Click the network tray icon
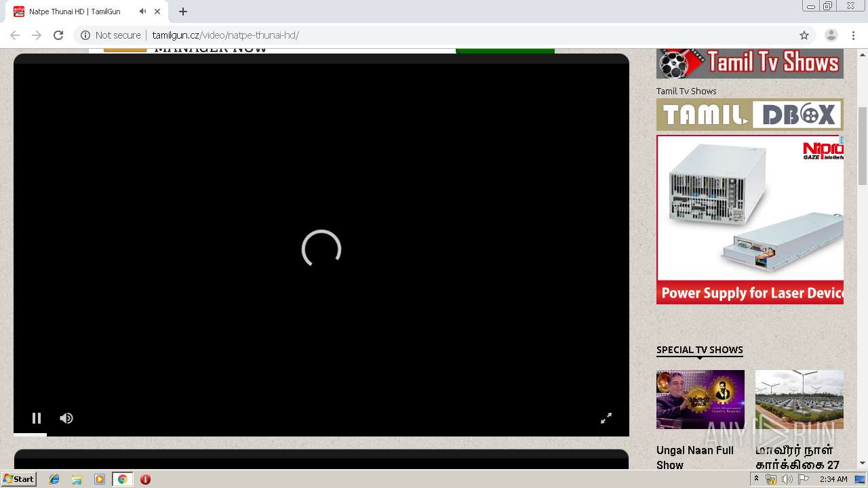Viewport: 868px width, 488px height. tap(770, 479)
